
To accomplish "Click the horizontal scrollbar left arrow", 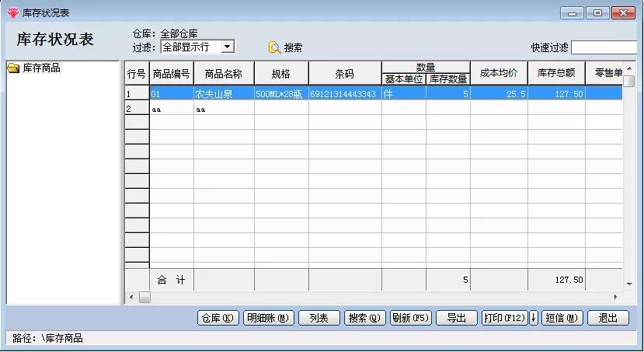I will [131, 297].
